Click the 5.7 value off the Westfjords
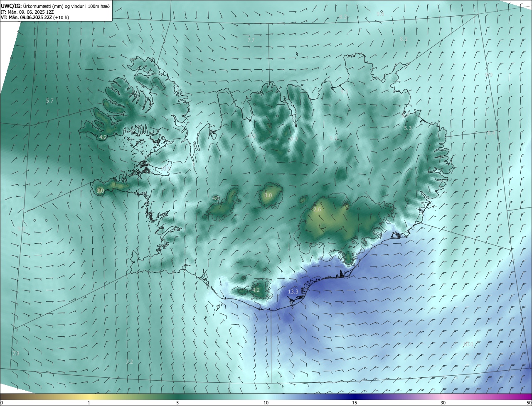 click(50, 101)
